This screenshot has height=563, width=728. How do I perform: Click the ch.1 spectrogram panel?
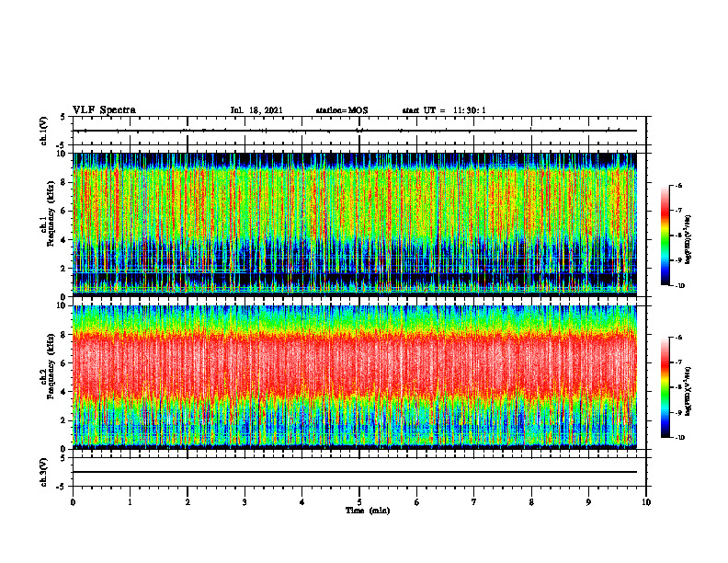coord(355,224)
